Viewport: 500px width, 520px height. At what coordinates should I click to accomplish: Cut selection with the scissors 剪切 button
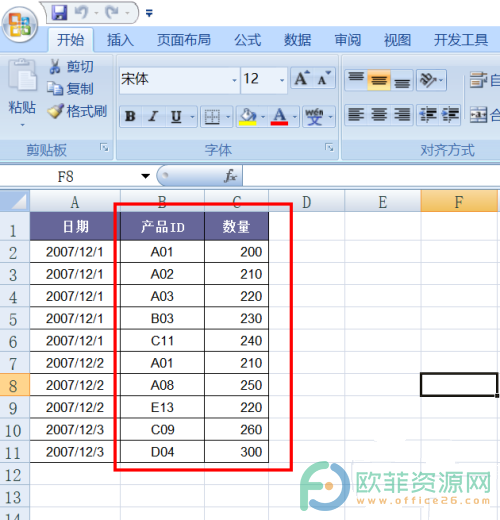(71, 66)
